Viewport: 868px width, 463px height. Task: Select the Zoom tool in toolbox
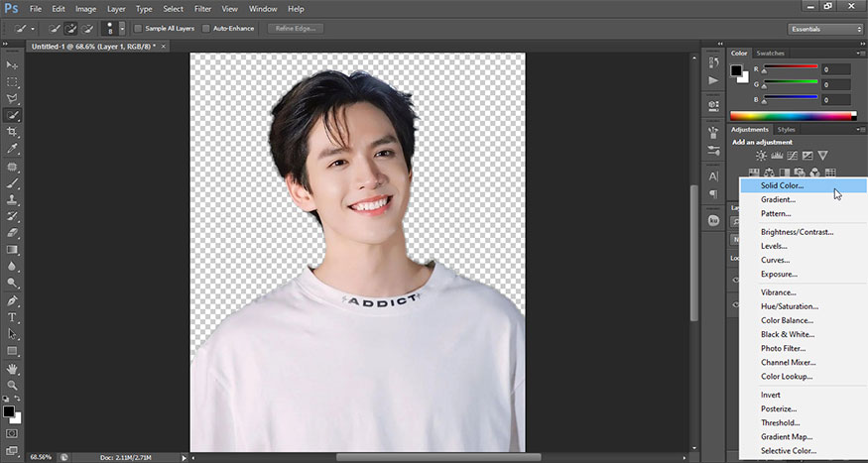pyautogui.click(x=13, y=385)
